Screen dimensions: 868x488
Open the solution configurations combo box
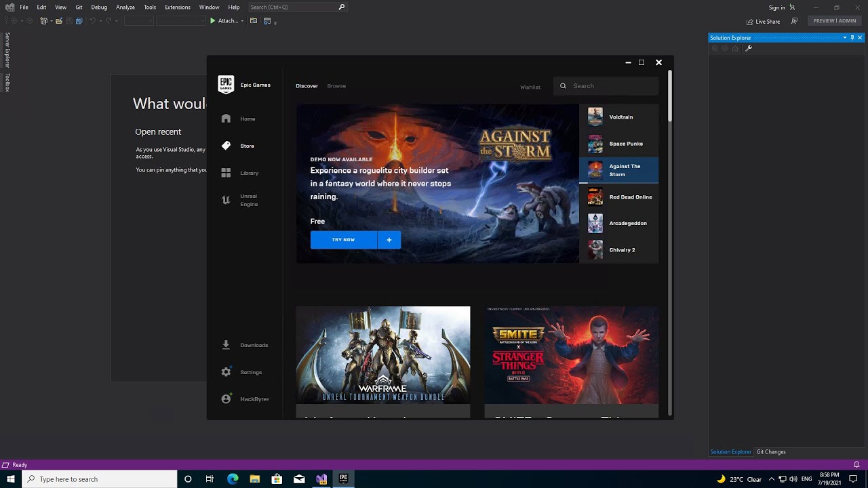tap(138, 21)
